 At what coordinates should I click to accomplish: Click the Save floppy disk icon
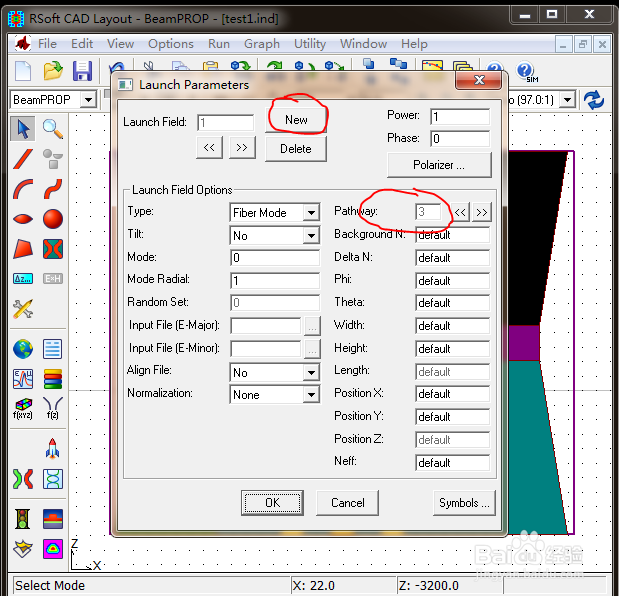coord(82,71)
